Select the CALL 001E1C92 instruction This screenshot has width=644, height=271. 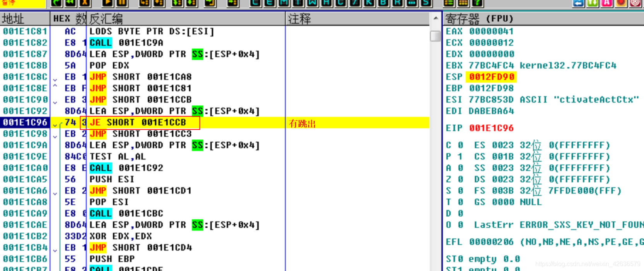click(126, 168)
